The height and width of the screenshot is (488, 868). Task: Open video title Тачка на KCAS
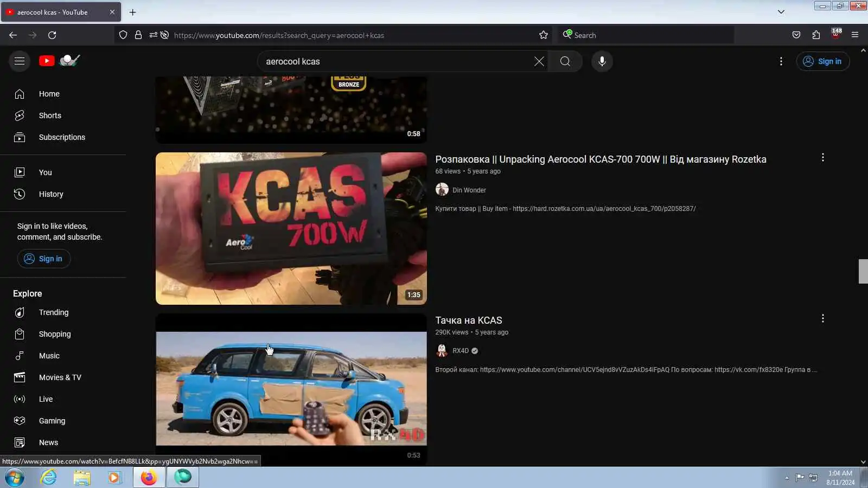coord(469,320)
